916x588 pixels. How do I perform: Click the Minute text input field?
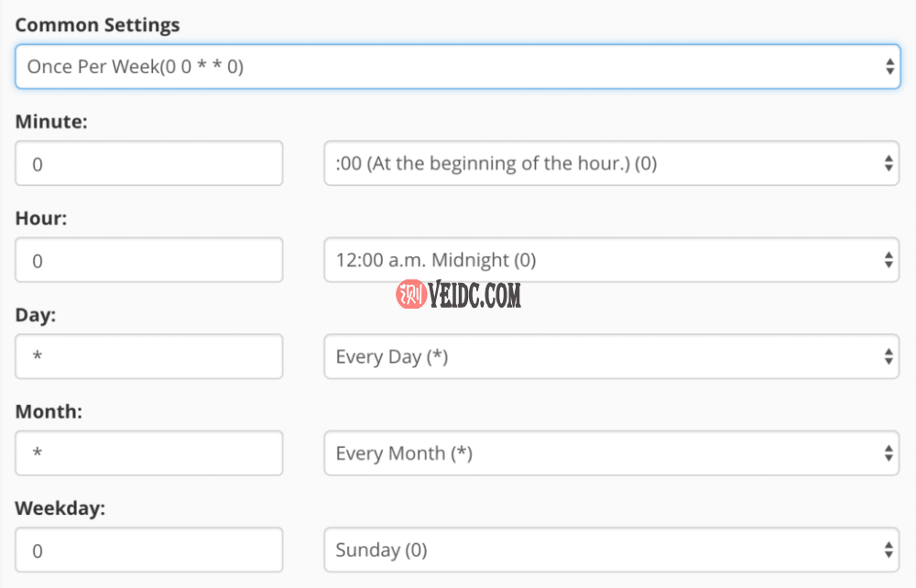[149, 164]
